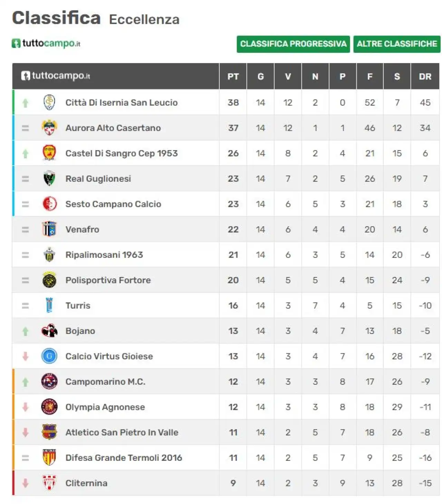Viewport: 442px width, 504px height.
Task: Click the green up arrow beside Bojano
Action: point(25,332)
